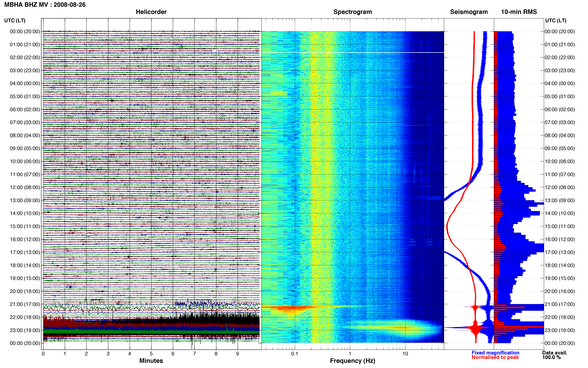Image resolution: width=588 pixels, height=368 pixels.
Task: Click left time label '13:00 (09:00)'
Action: click(25, 200)
